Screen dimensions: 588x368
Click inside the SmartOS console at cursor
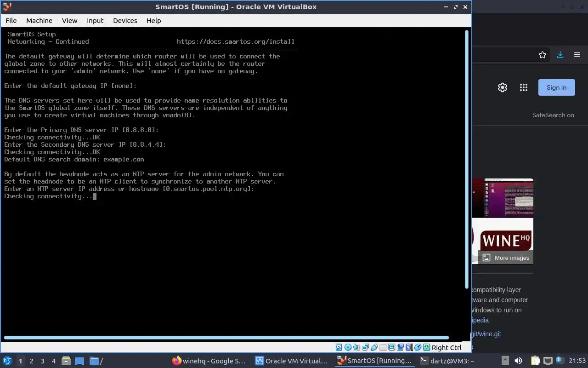pos(95,196)
